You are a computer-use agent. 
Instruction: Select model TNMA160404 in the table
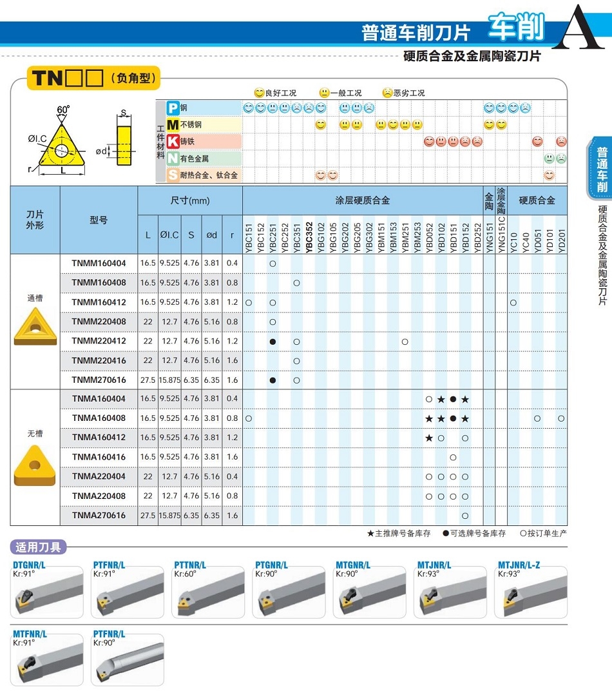(99, 398)
